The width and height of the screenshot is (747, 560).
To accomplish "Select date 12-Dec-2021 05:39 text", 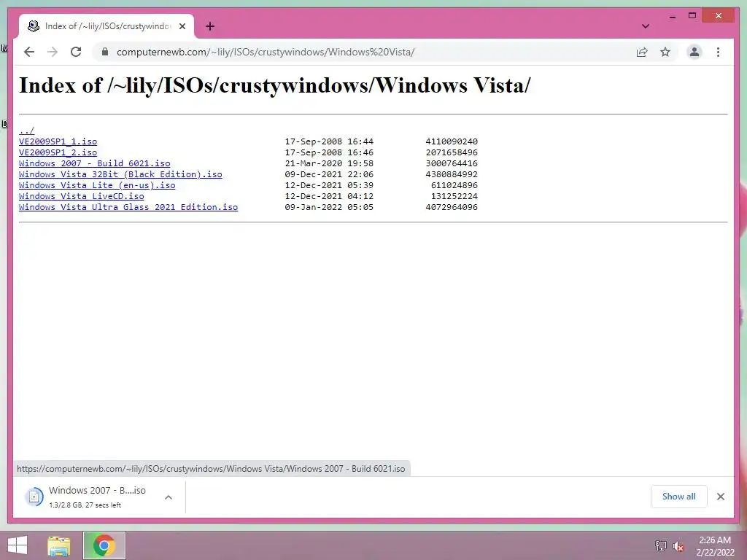I will click(x=329, y=185).
